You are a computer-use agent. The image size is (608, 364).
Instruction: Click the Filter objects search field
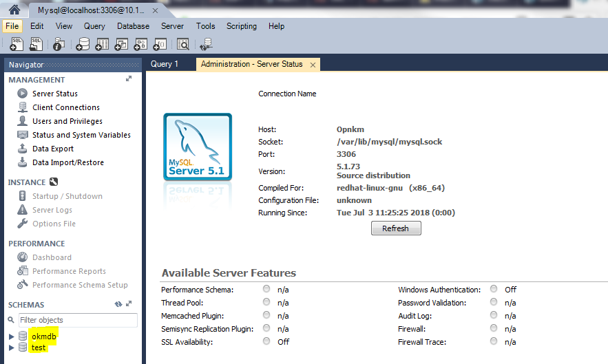click(77, 320)
